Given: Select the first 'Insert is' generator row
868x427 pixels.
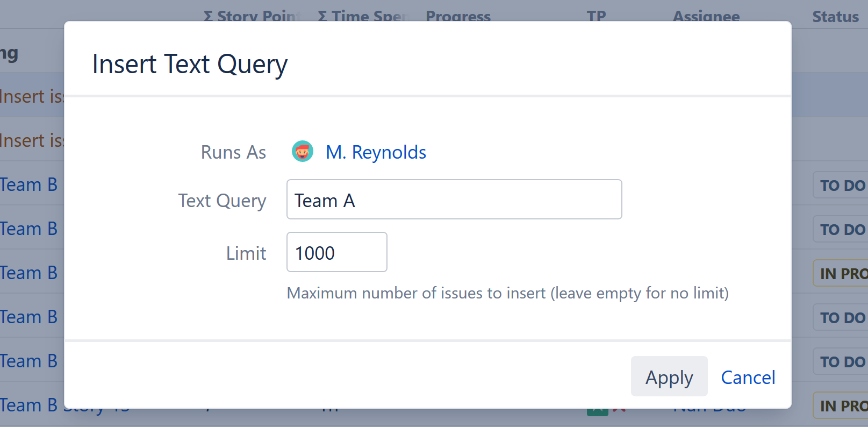Looking at the screenshot, I should tap(31, 97).
